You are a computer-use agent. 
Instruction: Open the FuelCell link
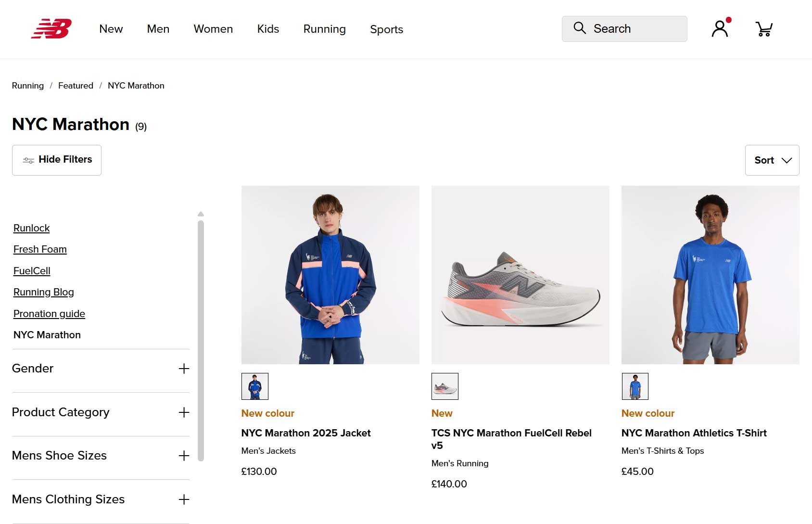[32, 271]
